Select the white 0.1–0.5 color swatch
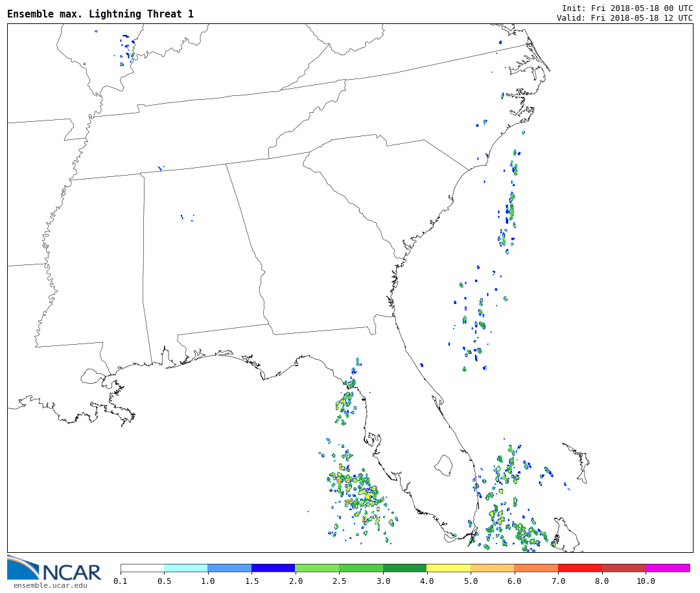The width and height of the screenshot is (700, 593). pos(142,568)
